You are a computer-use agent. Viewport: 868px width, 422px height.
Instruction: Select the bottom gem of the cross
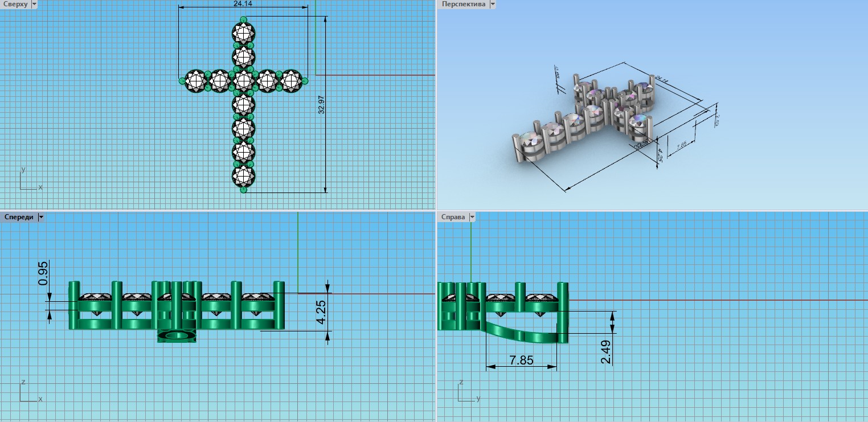pos(244,176)
